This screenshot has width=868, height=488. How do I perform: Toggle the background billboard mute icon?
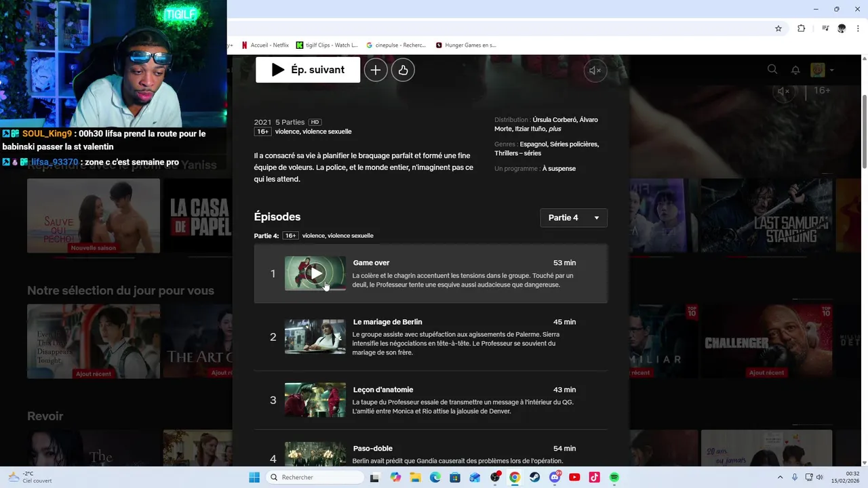[x=784, y=91]
